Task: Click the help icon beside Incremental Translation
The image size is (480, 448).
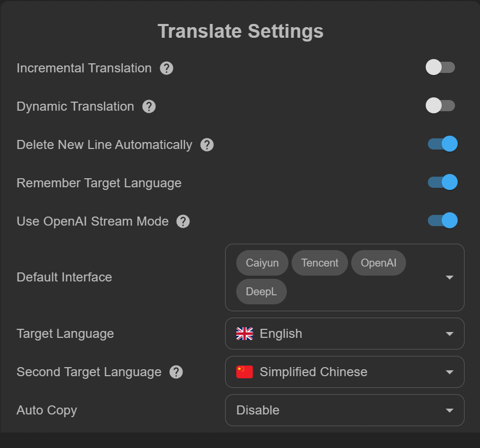Action: pos(166,68)
